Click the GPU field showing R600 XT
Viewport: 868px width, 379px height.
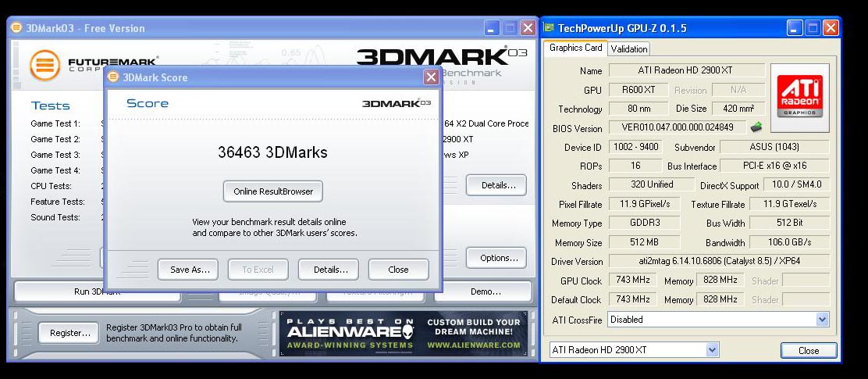[639, 90]
